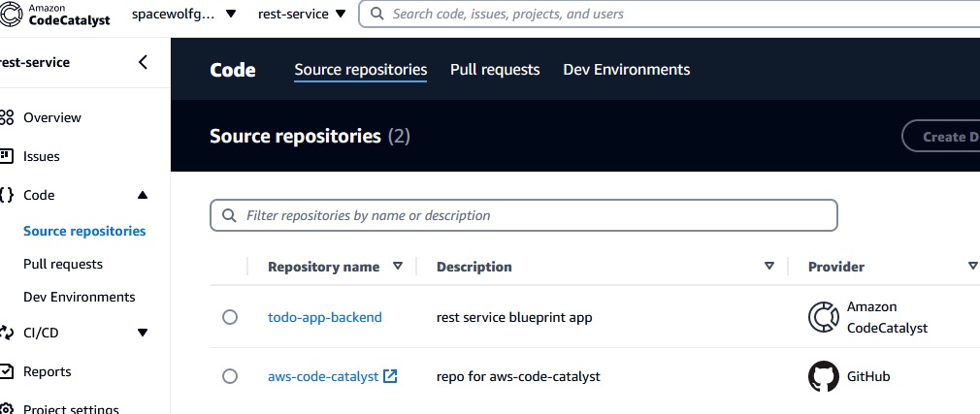Screen dimensions: 980x414
Task: Click the Amazon CodeCatalyst logo
Action: pos(55,14)
